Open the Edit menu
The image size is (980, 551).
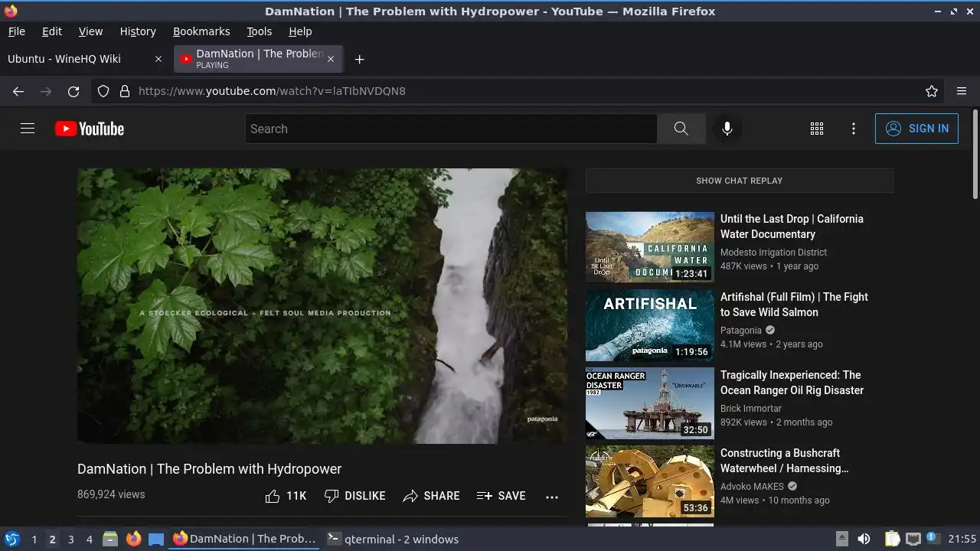click(x=52, y=31)
